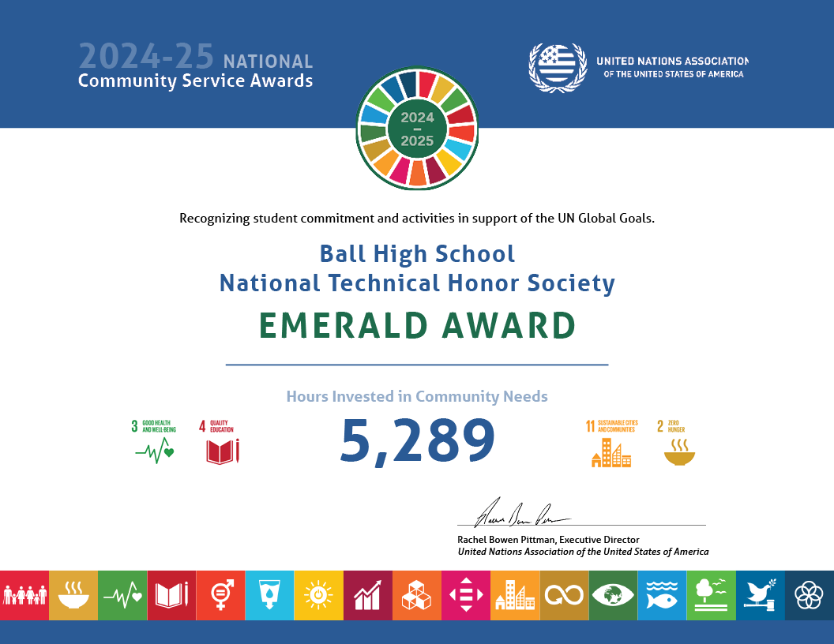
Task: Click the burgundy growth chart tile
Action: (x=368, y=595)
